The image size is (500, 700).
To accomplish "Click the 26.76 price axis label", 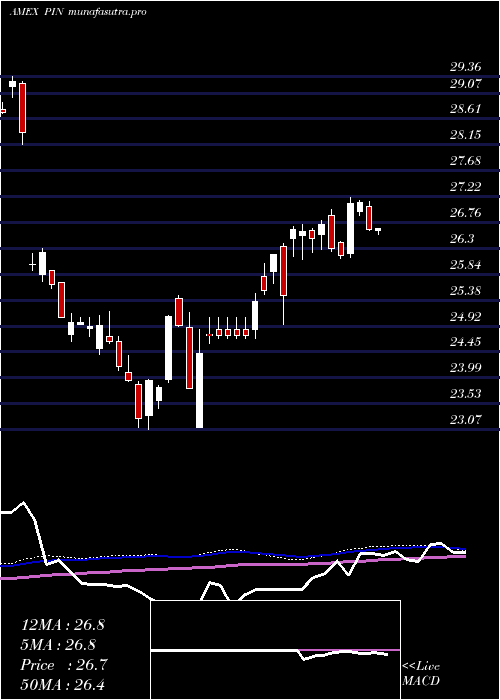I will pyautogui.click(x=465, y=212).
